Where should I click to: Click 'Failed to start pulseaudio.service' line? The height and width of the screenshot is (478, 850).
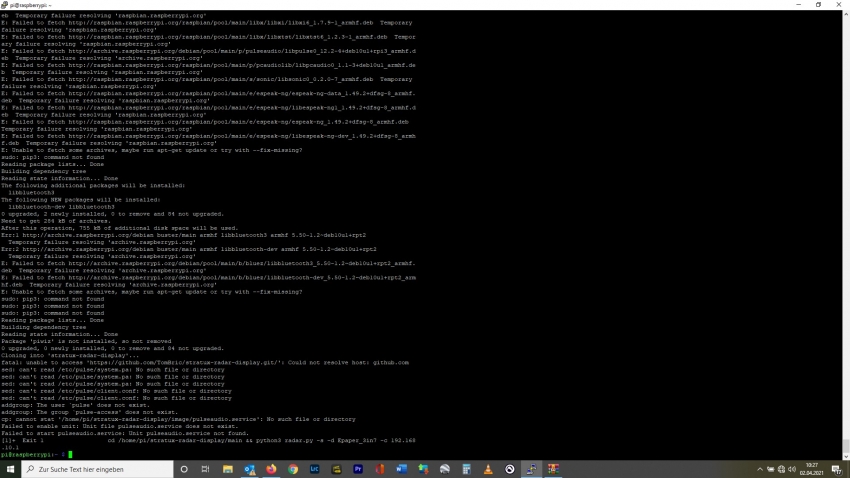coord(125,434)
